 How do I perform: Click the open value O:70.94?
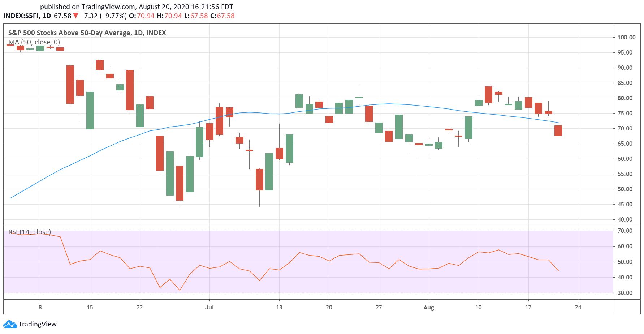(x=142, y=16)
